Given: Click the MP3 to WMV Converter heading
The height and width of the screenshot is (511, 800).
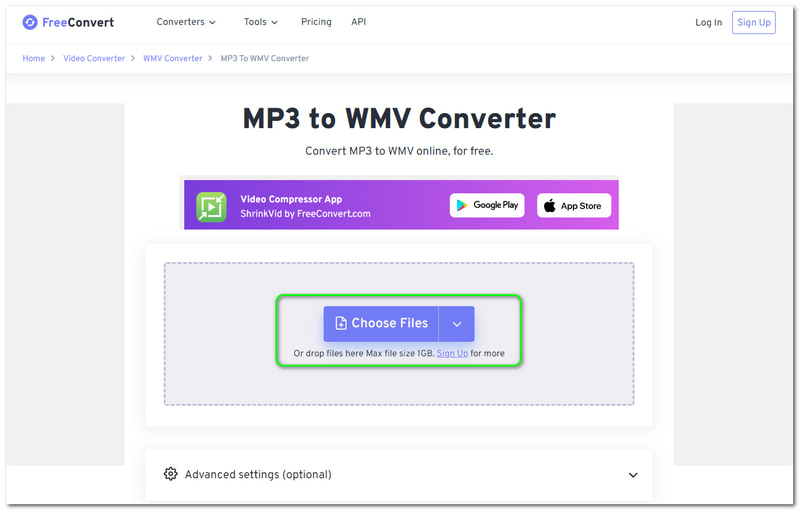Looking at the screenshot, I should [399, 119].
